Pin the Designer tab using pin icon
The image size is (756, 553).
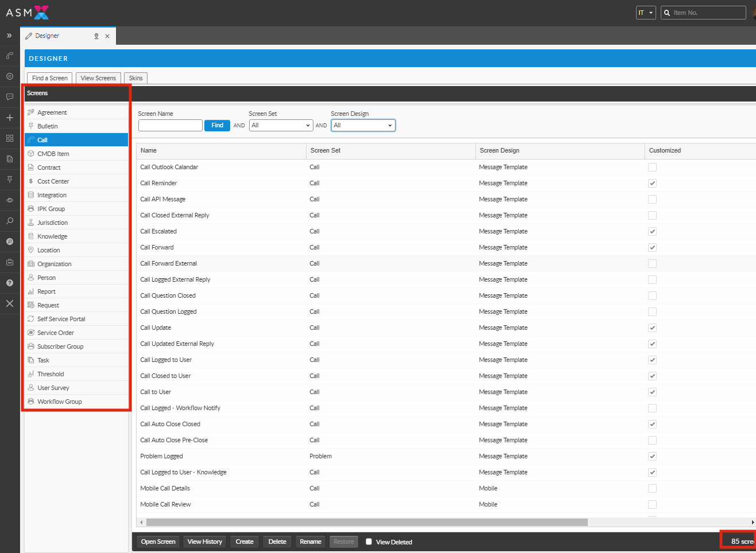96,36
